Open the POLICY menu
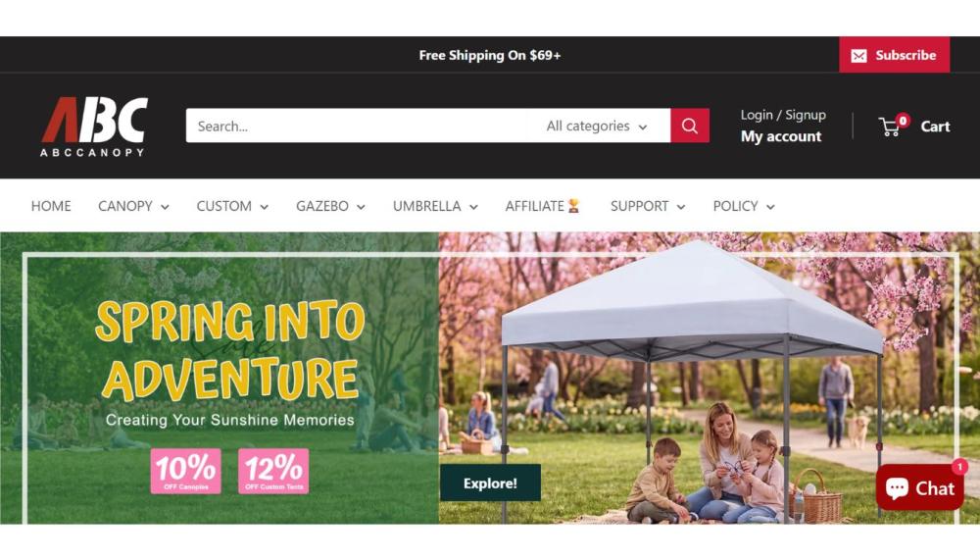The image size is (980, 560). (x=744, y=206)
